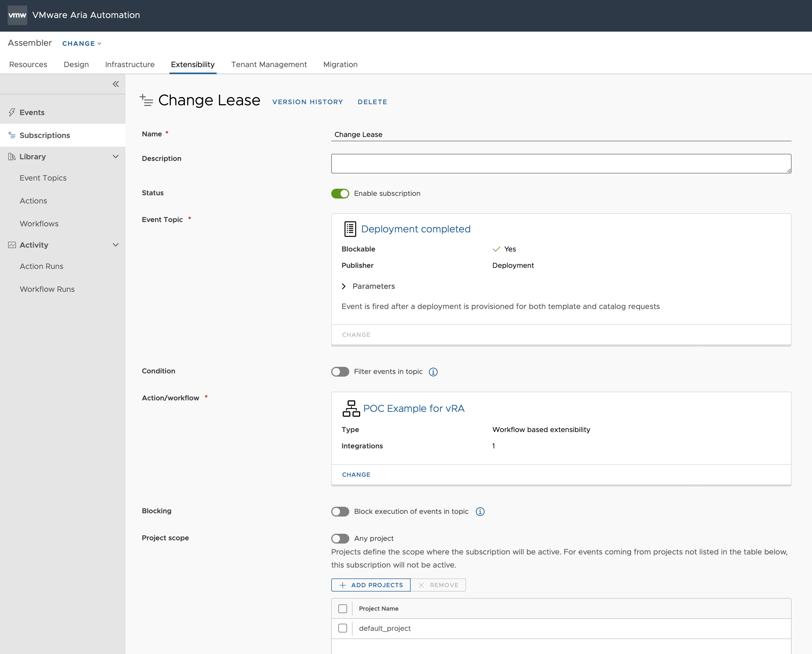Viewport: 812px width, 654px height.
Task: Click the subscription icon beside Change Lease title
Action: (x=146, y=100)
